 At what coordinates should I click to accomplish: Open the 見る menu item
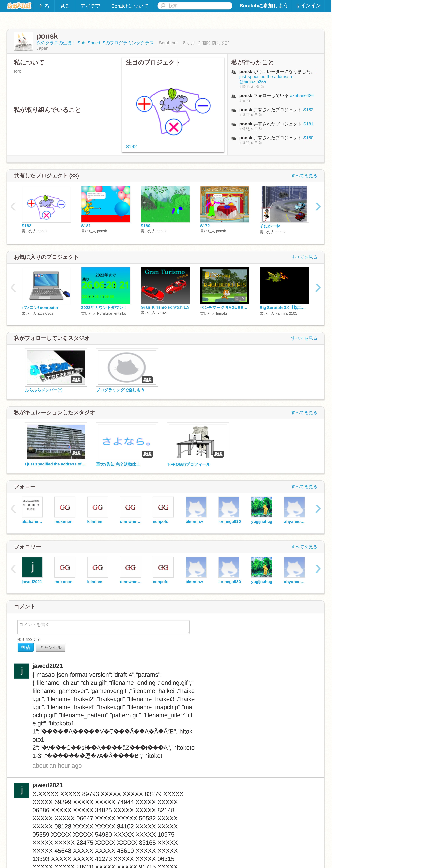coord(65,6)
